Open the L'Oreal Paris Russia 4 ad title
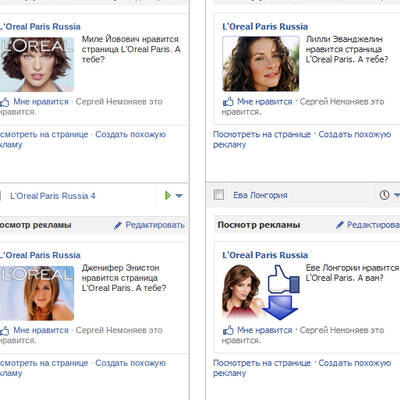The width and height of the screenshot is (400, 400). click(x=53, y=196)
